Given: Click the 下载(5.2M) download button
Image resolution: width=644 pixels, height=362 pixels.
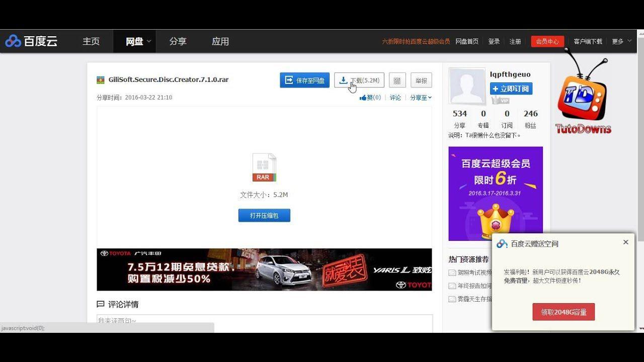Looking at the screenshot, I should (359, 80).
